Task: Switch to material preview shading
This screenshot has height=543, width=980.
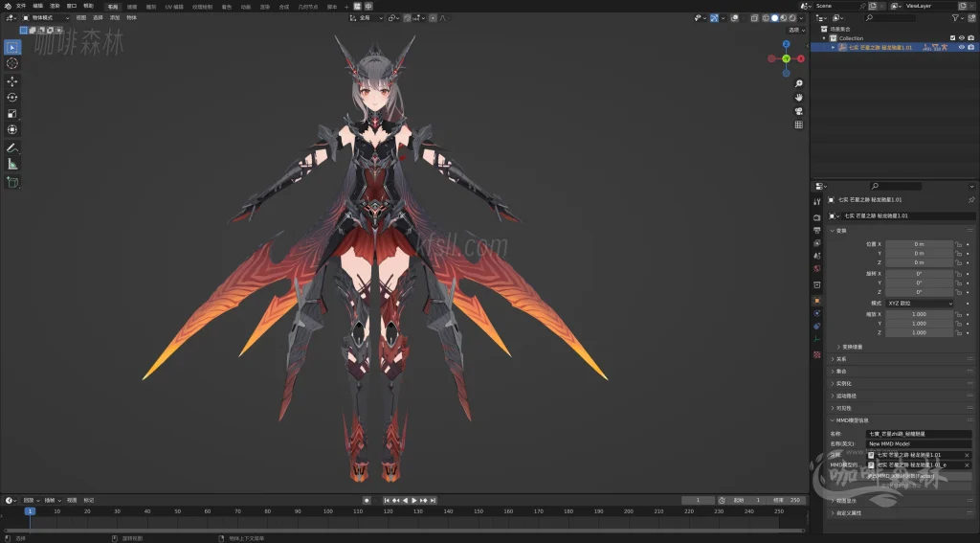Action: 784,18
